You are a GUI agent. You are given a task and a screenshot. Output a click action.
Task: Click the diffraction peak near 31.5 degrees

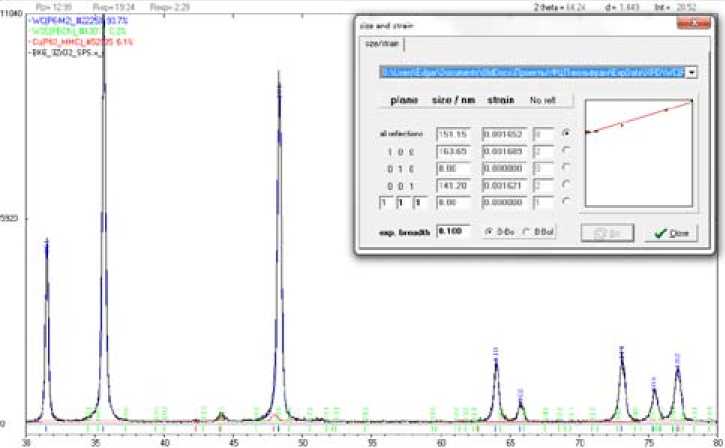coord(47,328)
